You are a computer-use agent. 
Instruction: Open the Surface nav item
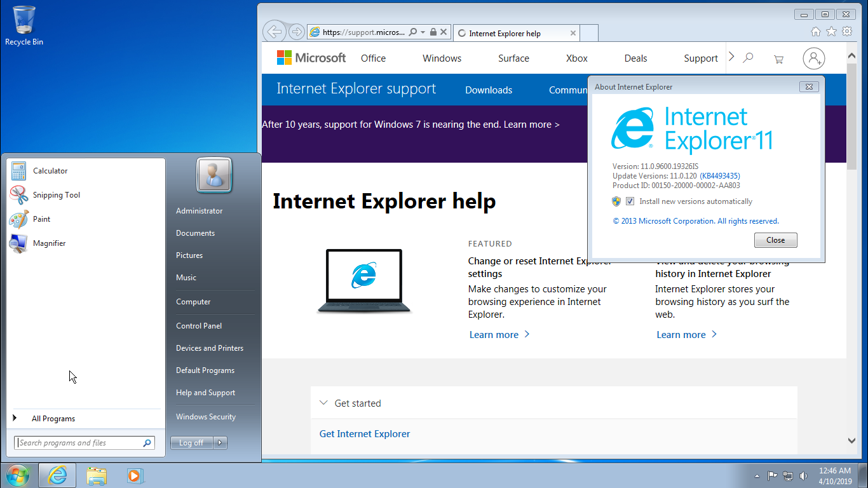(x=513, y=58)
